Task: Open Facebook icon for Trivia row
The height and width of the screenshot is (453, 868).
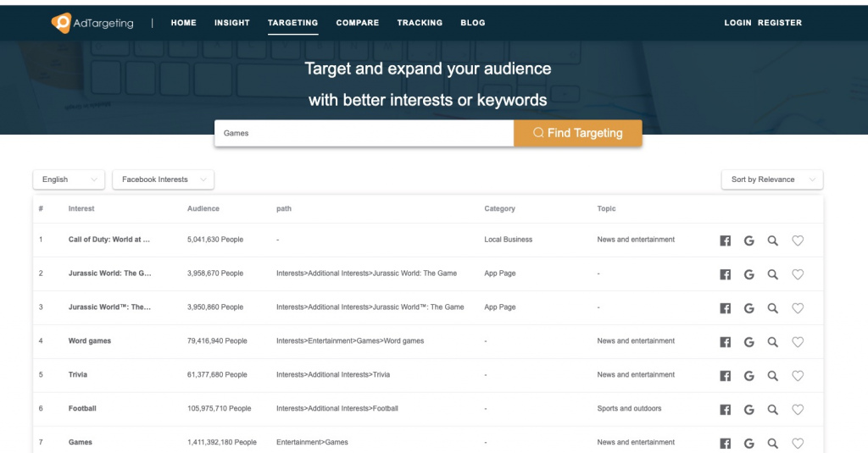Action: point(726,376)
